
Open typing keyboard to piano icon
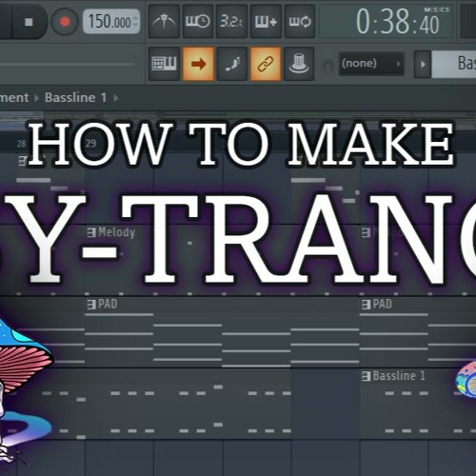(164, 64)
